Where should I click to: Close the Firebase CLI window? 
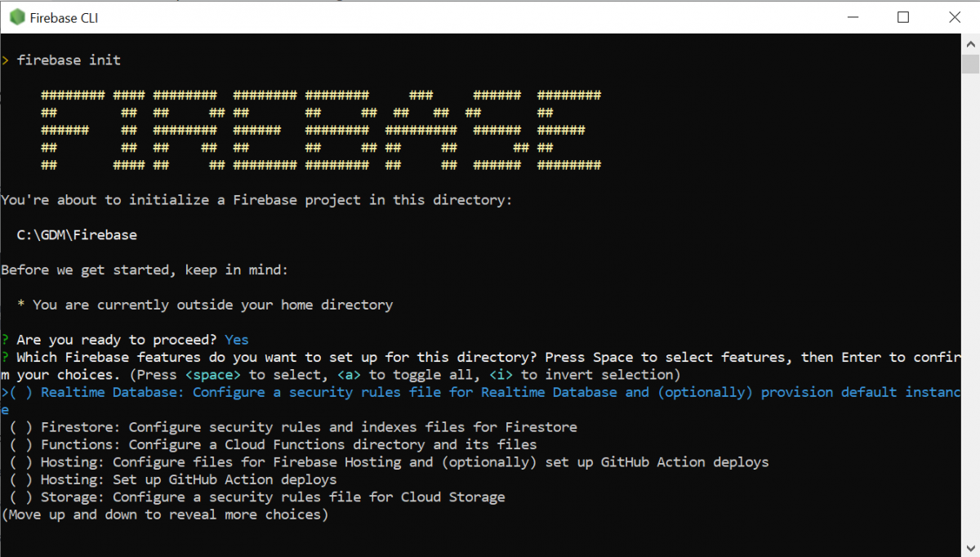click(954, 17)
